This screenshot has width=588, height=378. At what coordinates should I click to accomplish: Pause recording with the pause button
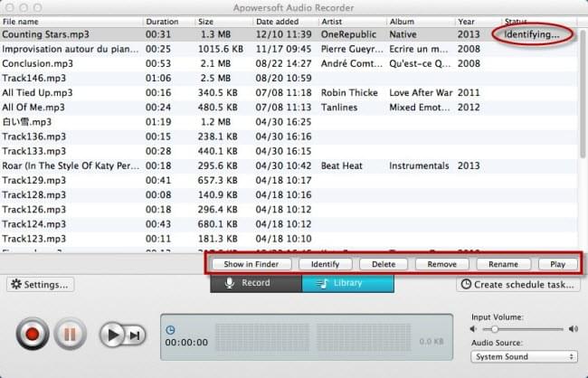coord(71,334)
